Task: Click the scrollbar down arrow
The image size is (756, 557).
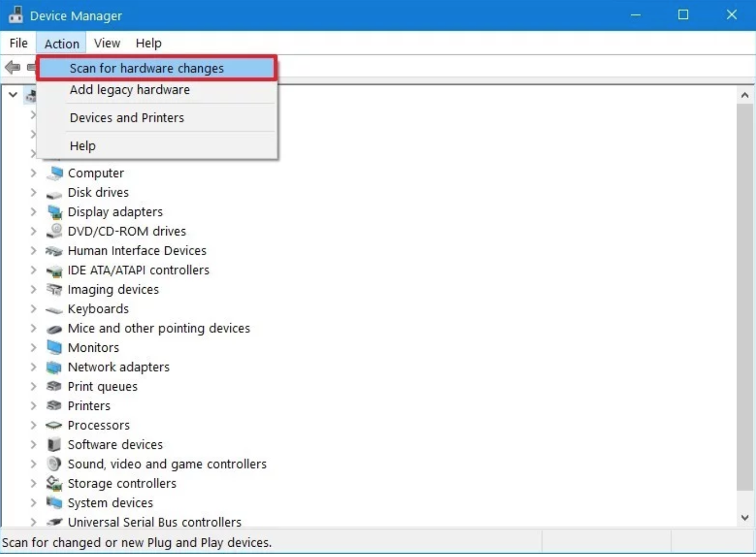Action: [745, 517]
